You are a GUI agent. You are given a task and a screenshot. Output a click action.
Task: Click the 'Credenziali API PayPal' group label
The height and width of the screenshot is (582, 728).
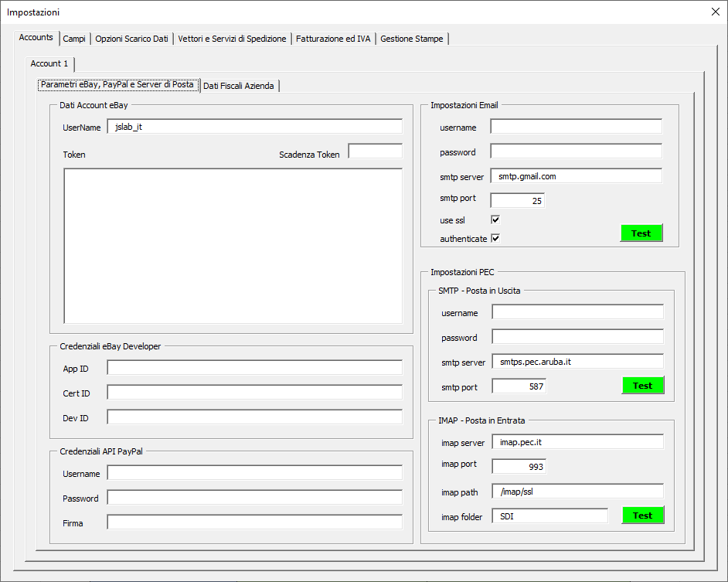click(101, 451)
